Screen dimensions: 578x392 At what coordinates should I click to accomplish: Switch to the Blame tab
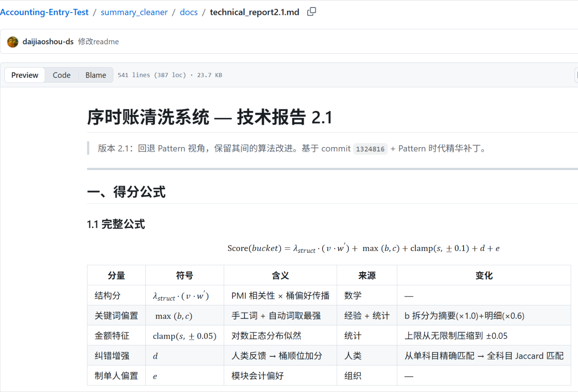tap(96, 75)
